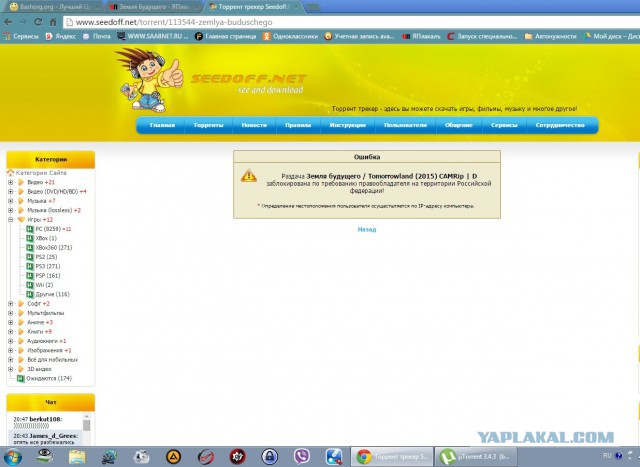Open the Общение navigation menu item
Viewport: 640px width, 467px height.
[x=458, y=125]
